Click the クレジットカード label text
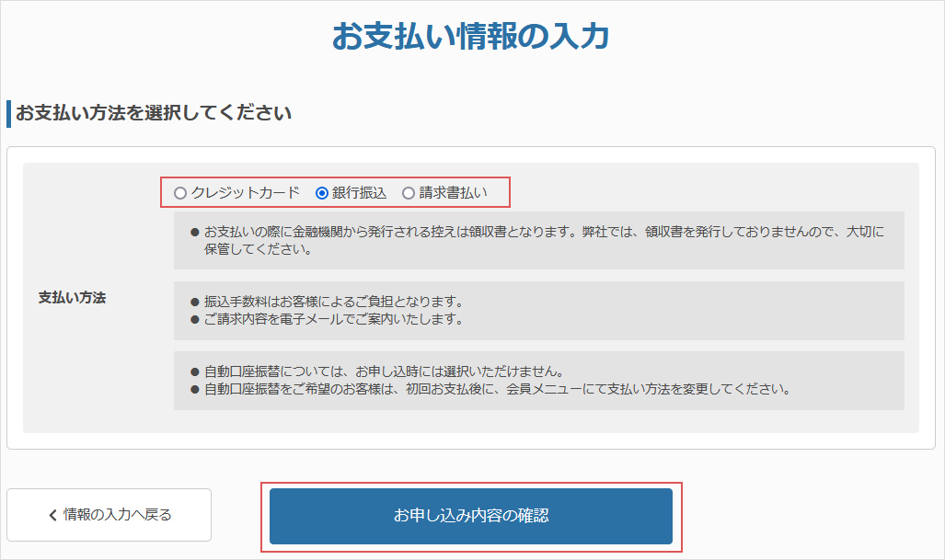Viewport: 945px width, 560px height. [x=245, y=193]
